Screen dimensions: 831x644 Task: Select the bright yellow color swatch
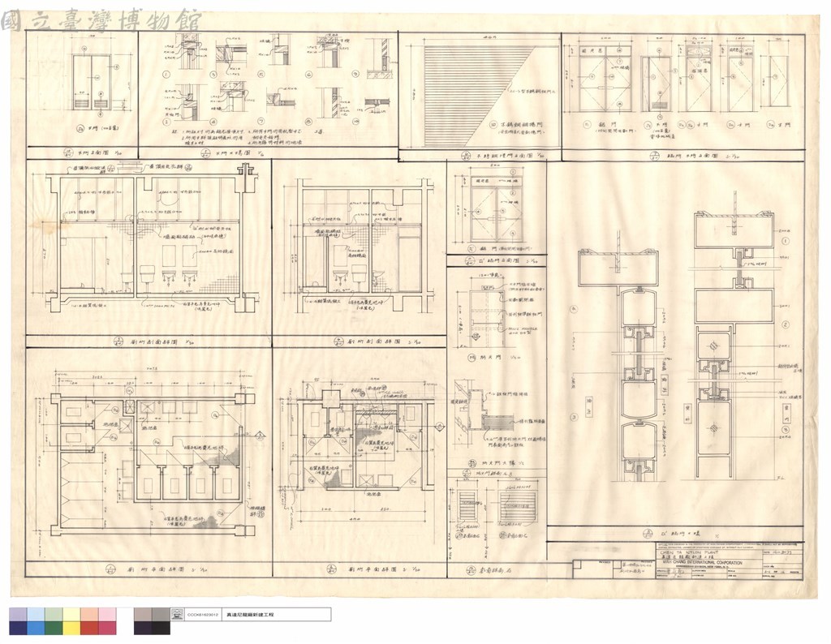point(72,628)
